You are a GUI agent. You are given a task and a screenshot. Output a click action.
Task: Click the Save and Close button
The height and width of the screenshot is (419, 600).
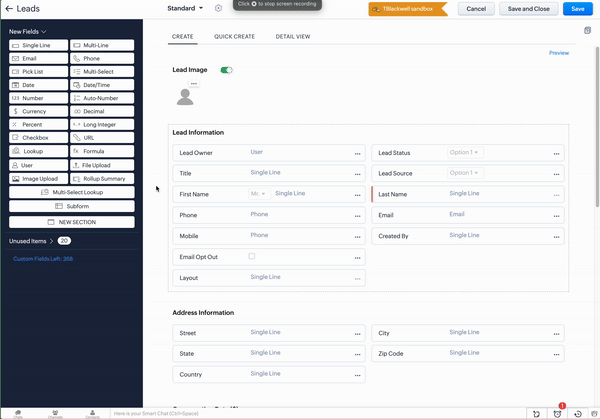click(x=526, y=9)
